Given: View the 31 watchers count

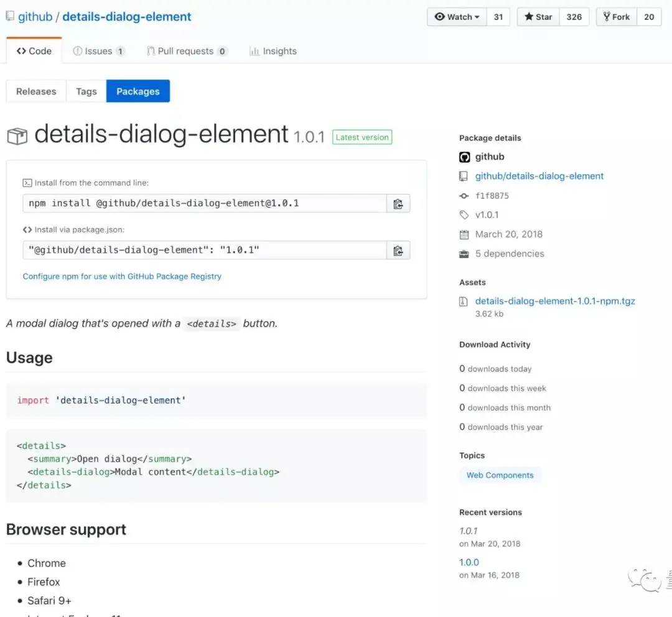Looking at the screenshot, I should coord(498,17).
